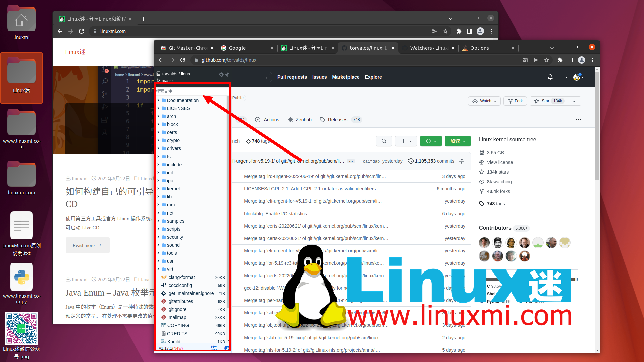Open block/bfq: Enable I/O statistics commit
The height and width of the screenshot is (362, 644).
(x=275, y=214)
